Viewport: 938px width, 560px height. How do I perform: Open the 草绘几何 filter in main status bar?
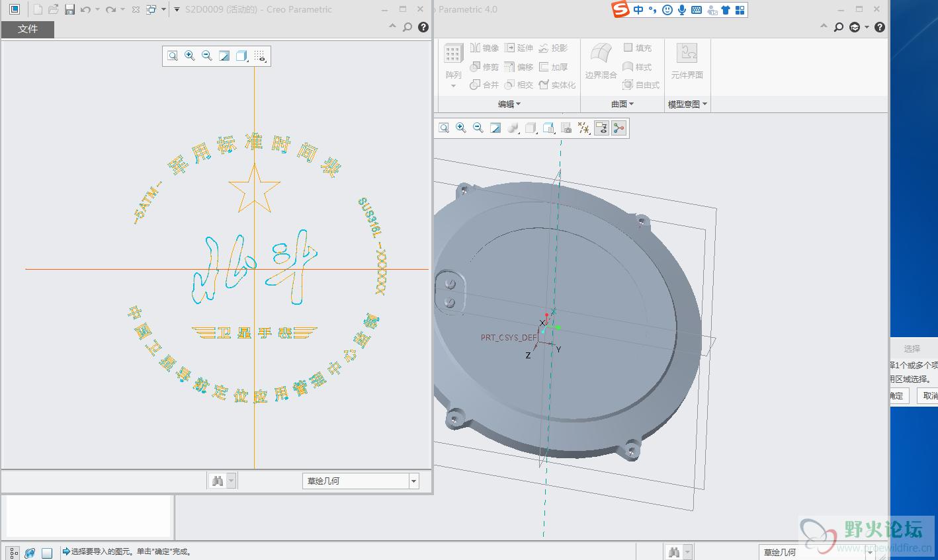pos(817,552)
